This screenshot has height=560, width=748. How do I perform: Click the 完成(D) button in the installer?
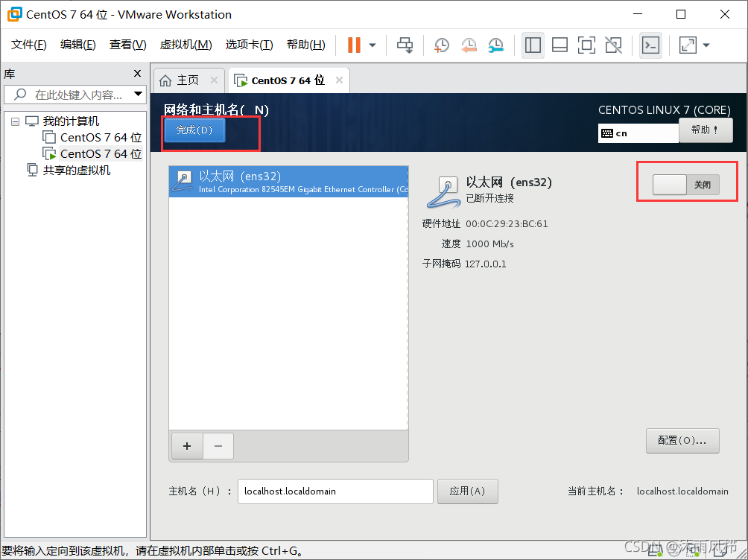click(194, 130)
